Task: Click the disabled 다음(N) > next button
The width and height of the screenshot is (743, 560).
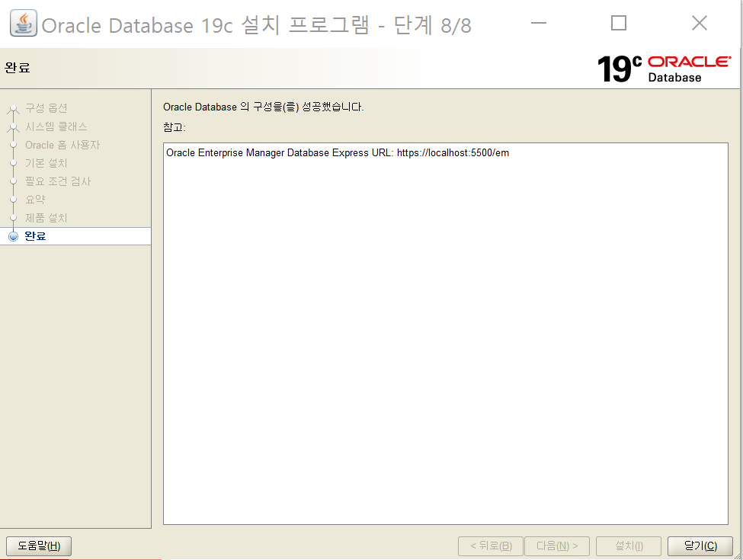Action: [x=557, y=546]
